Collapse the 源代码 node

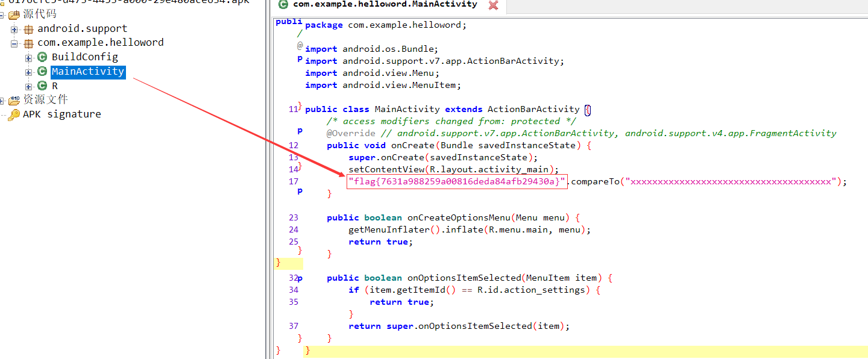click(3, 15)
